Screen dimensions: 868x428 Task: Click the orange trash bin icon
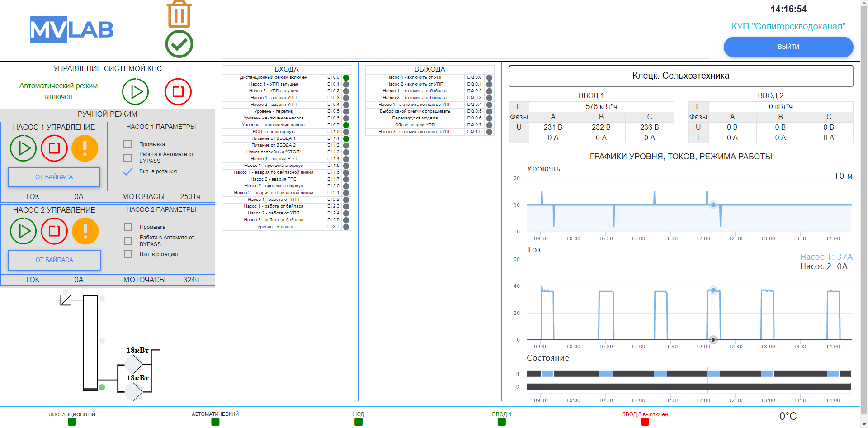tap(179, 14)
